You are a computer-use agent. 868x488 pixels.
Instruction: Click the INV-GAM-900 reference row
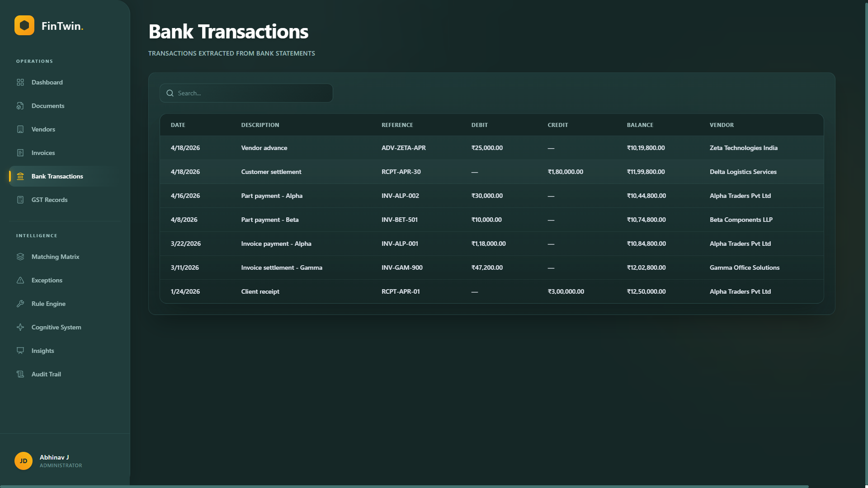(x=402, y=267)
